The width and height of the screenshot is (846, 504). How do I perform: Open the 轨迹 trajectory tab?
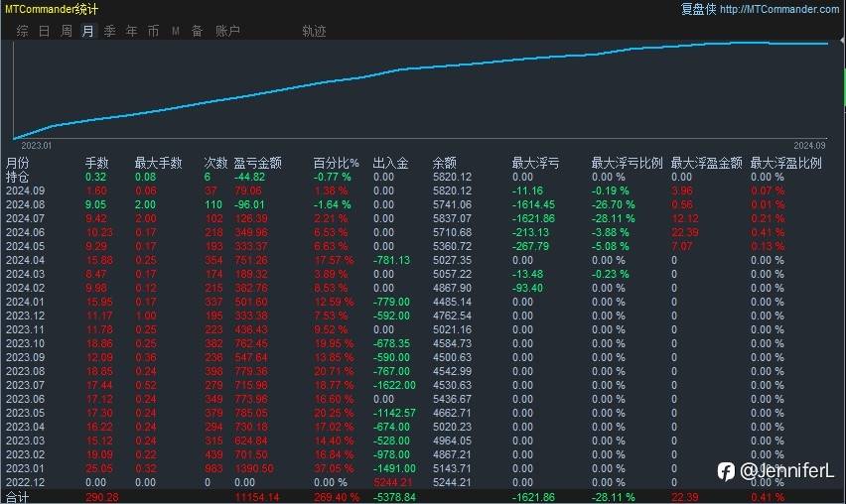coord(314,32)
